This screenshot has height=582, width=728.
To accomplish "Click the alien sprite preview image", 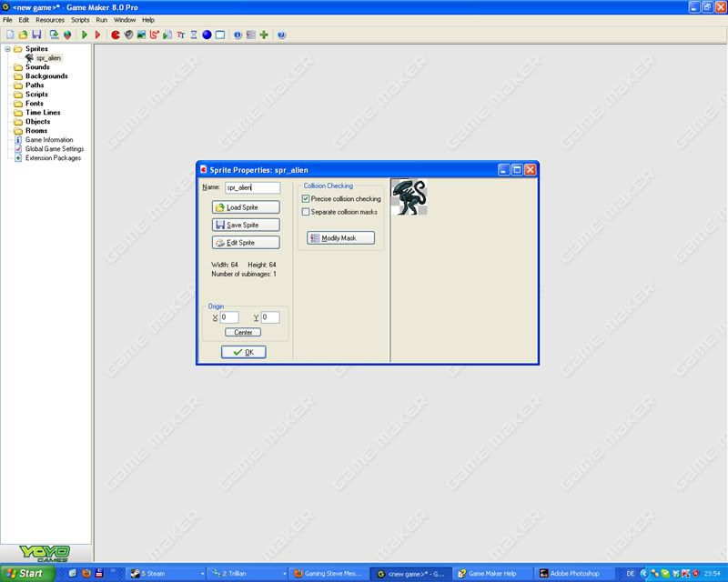I will point(409,197).
